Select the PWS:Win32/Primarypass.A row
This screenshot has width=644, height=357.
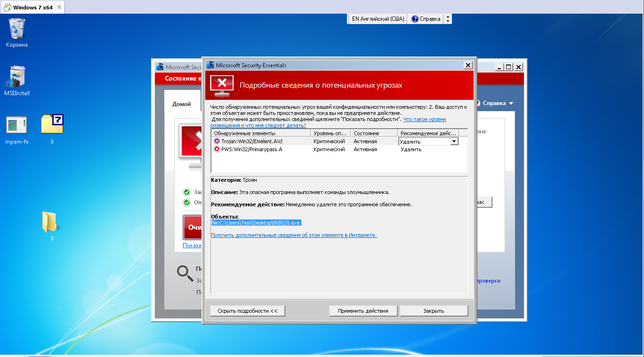(x=339, y=149)
